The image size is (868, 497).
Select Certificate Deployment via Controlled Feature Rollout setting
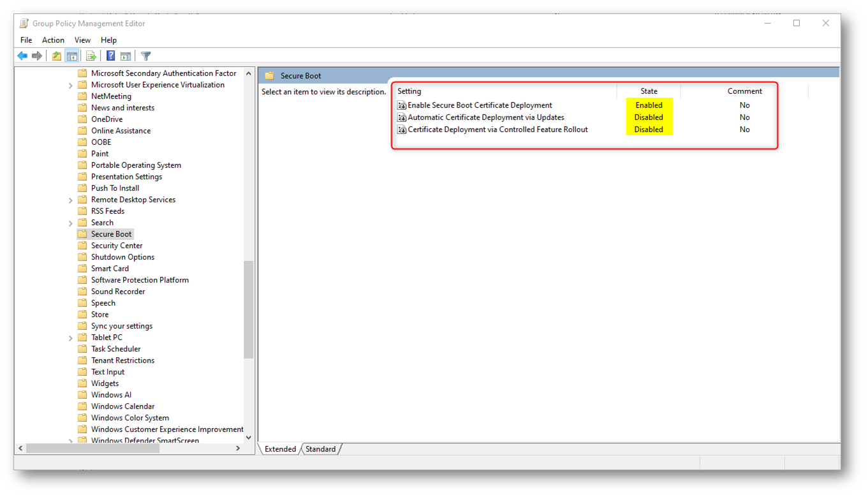tap(497, 130)
